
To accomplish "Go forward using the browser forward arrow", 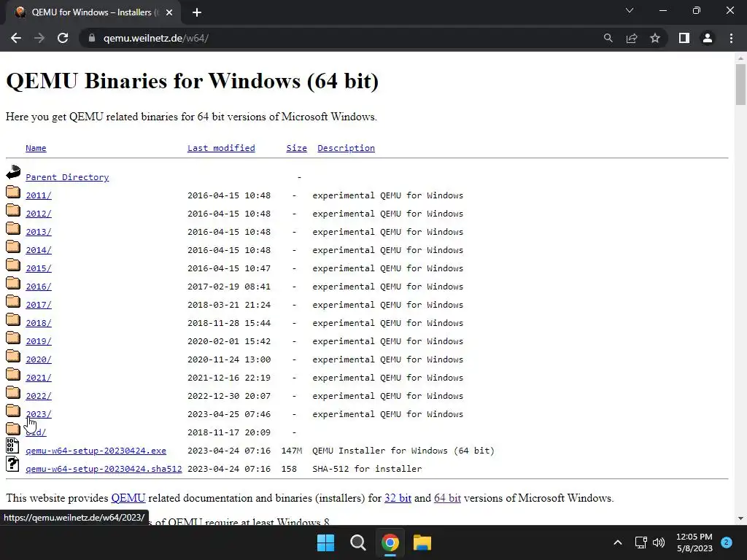I will click(39, 38).
